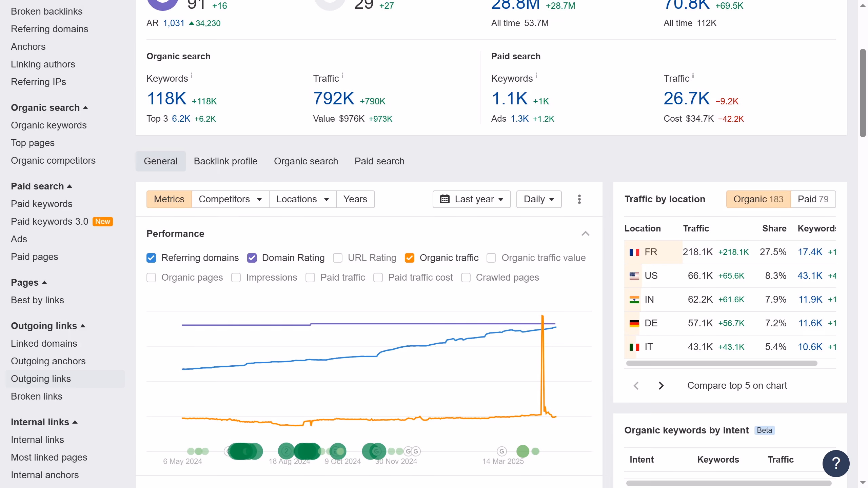Click the US flag icon in the location table
The height and width of the screenshot is (488, 868).
[x=634, y=276]
